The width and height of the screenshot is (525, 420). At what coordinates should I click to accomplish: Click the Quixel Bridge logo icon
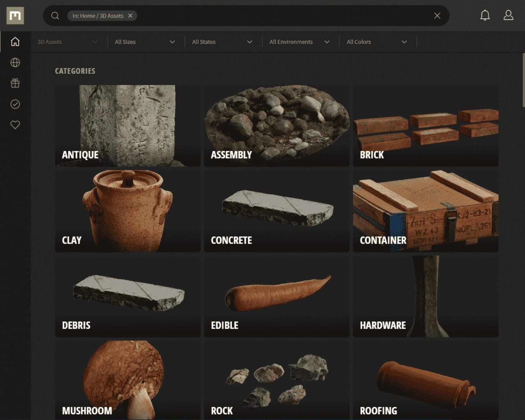(x=15, y=16)
